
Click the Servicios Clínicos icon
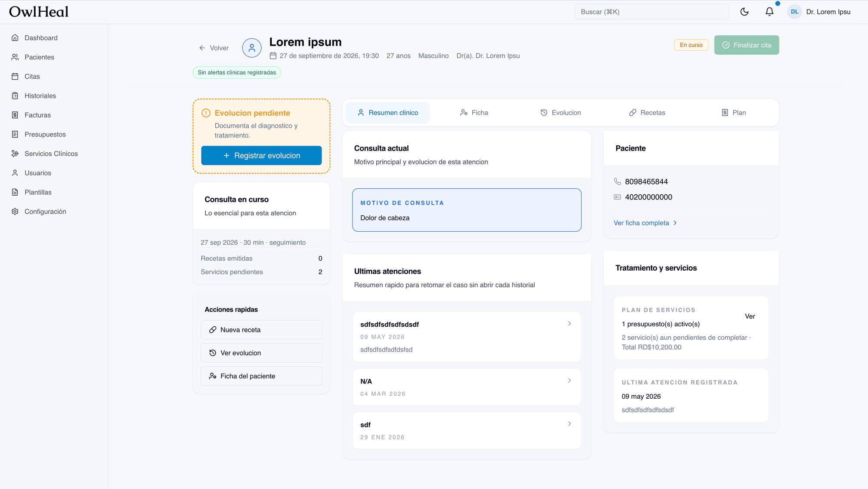pos(15,154)
